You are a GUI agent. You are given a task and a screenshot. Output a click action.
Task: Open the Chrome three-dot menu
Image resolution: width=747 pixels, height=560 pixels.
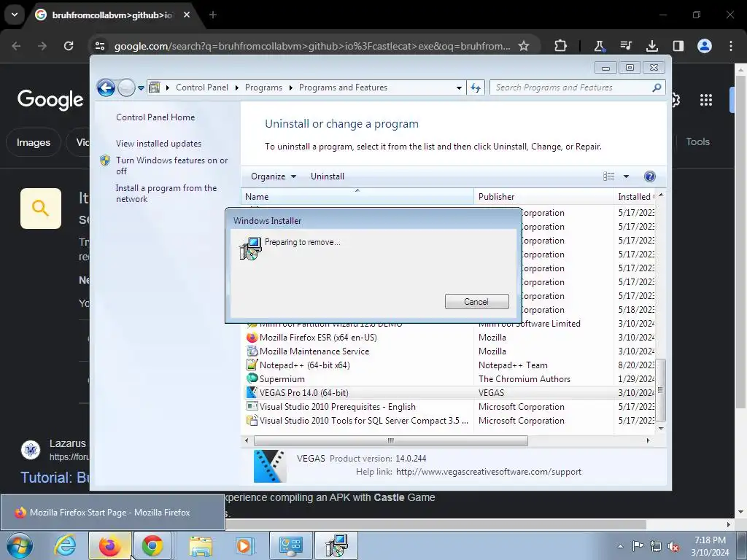click(x=731, y=46)
